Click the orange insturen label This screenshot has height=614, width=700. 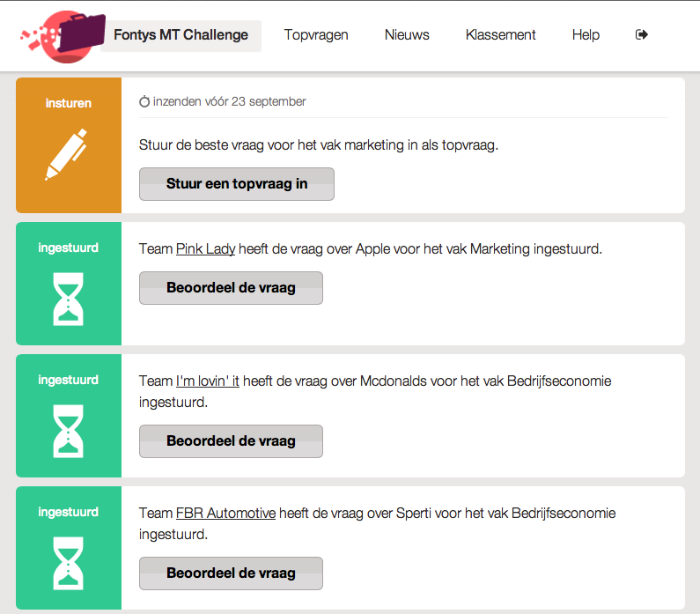click(x=69, y=103)
